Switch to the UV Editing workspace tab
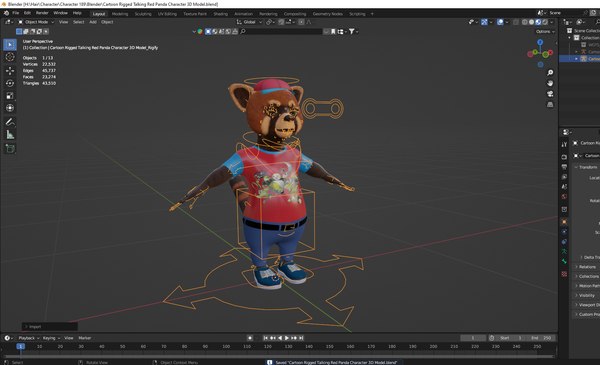Viewport: 600px width, 365px height. point(167,14)
